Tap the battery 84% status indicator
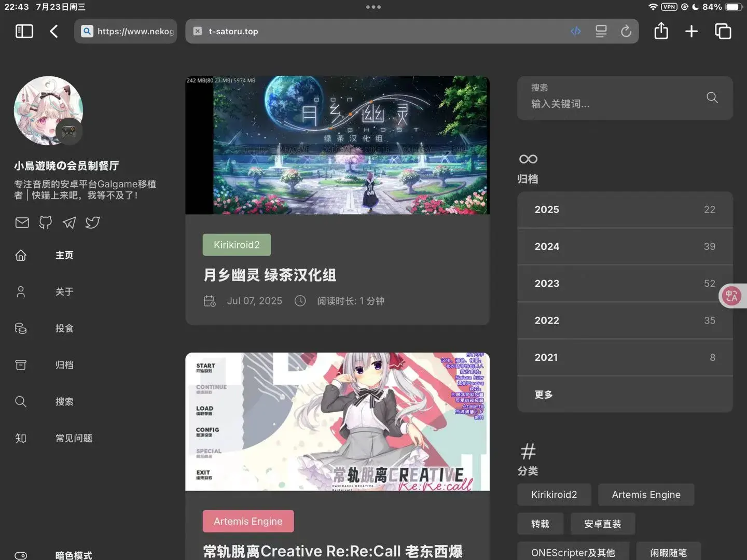This screenshot has width=747, height=560. (x=723, y=7)
